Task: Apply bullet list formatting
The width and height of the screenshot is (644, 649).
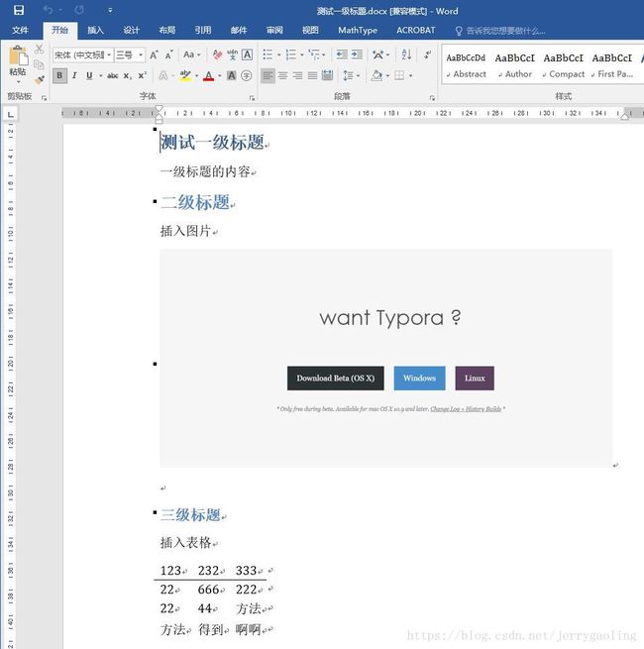Action: pyautogui.click(x=268, y=54)
